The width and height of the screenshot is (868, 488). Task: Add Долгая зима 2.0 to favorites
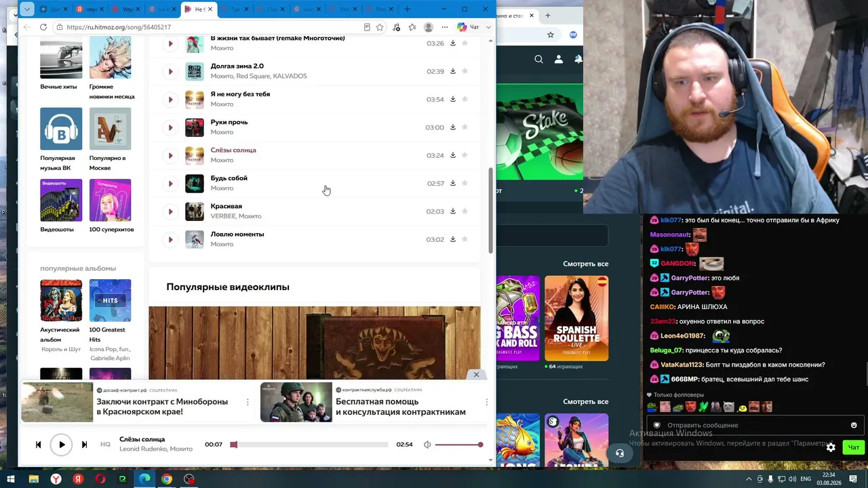(x=465, y=71)
